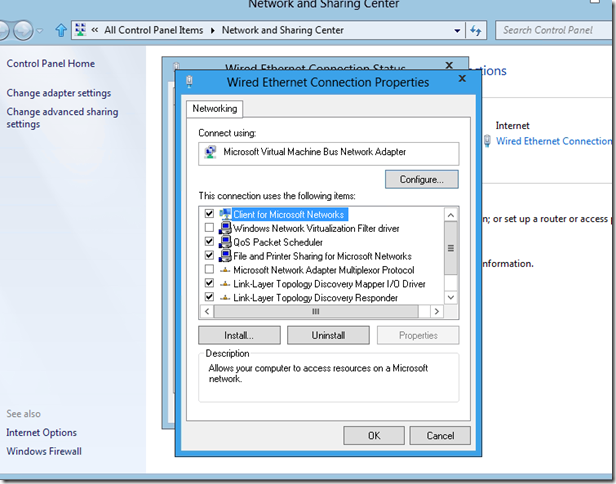
Task: Uncheck File and Printer Sharing for Microsoft Networks
Action: coord(209,255)
